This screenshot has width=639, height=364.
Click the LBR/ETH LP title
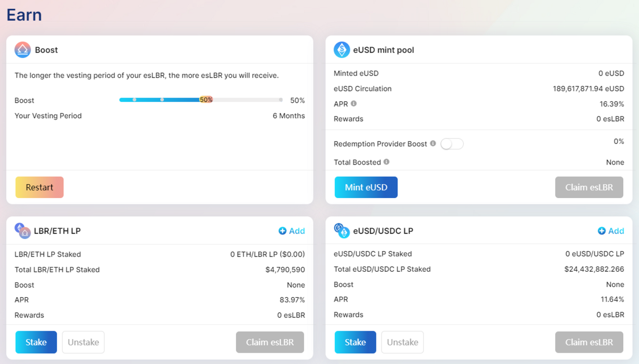(x=58, y=231)
